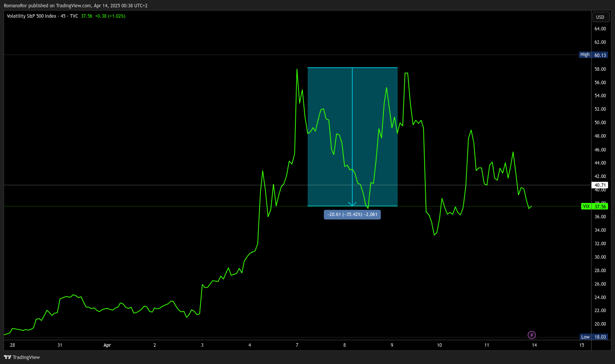Image resolution: width=615 pixels, height=364 pixels.
Task: Click the 58.00 price scale label
Action: pyautogui.click(x=600, y=69)
